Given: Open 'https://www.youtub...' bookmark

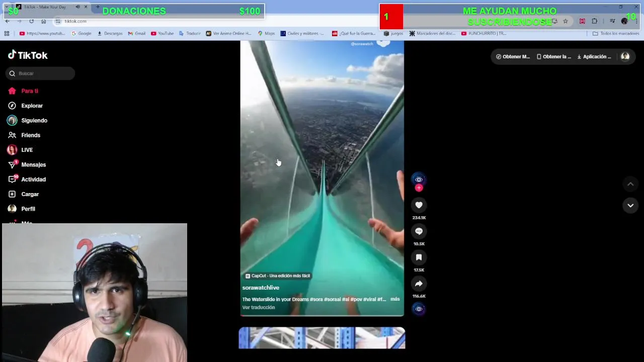Looking at the screenshot, I should (x=42, y=34).
